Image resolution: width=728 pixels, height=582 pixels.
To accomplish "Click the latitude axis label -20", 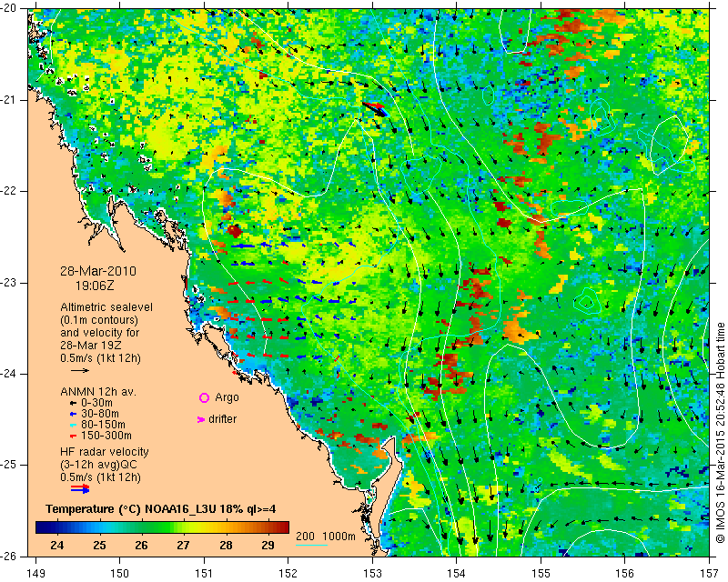I will coord(9,8).
